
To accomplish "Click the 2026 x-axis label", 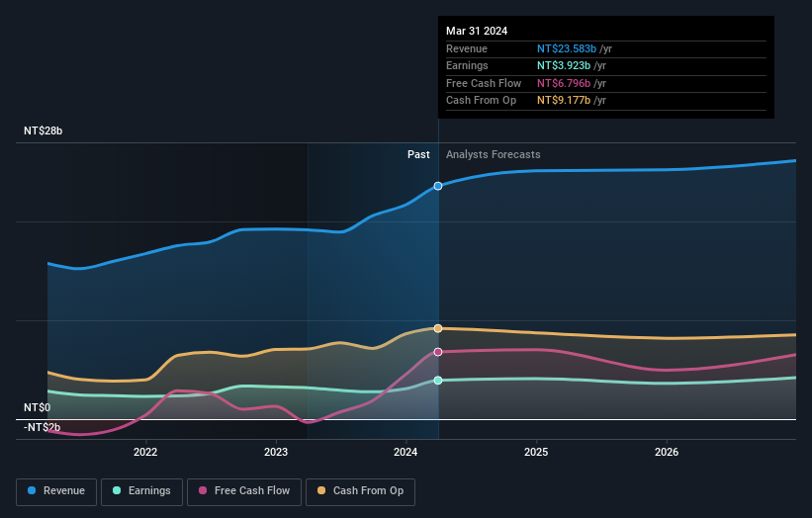I will click(667, 452).
